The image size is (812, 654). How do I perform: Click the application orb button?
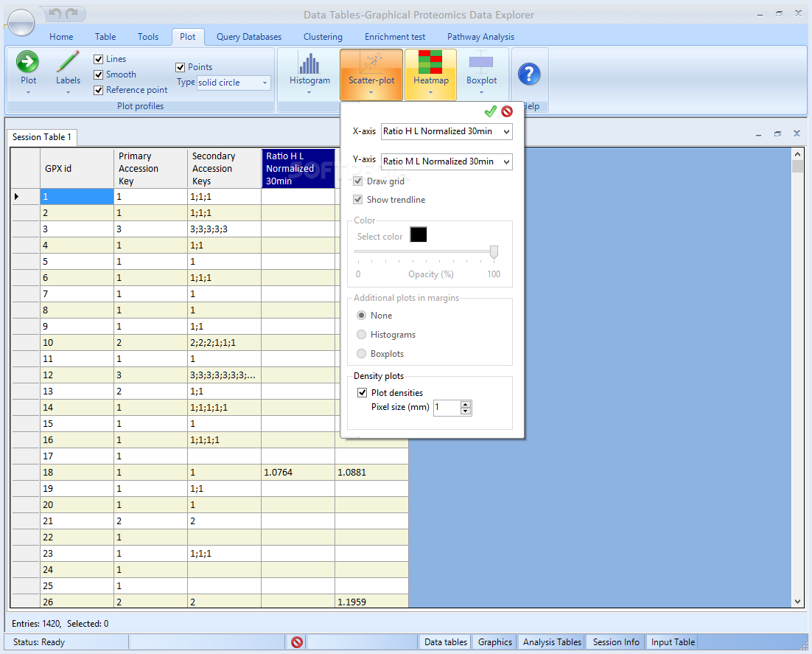pyautogui.click(x=21, y=22)
